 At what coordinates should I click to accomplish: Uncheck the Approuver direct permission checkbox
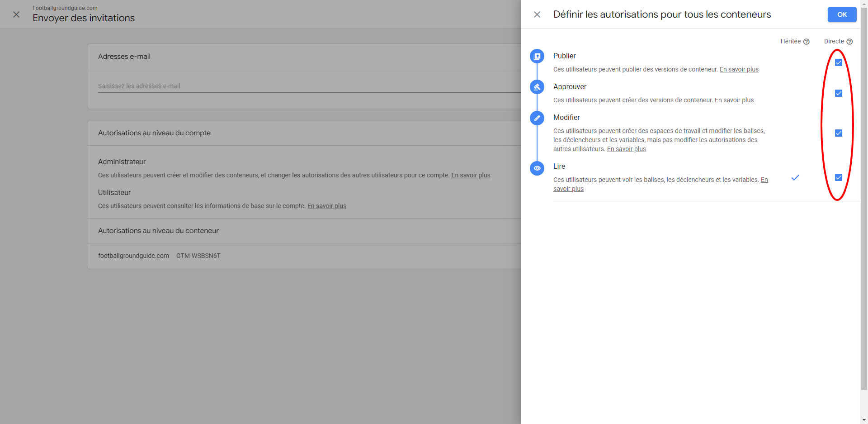[838, 93]
